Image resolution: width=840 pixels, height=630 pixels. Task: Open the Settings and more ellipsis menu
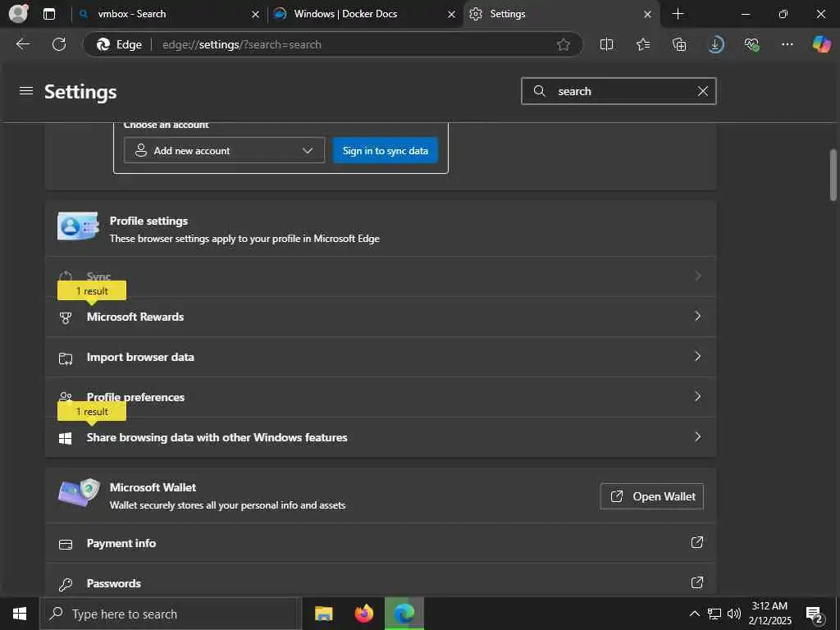[787, 44]
